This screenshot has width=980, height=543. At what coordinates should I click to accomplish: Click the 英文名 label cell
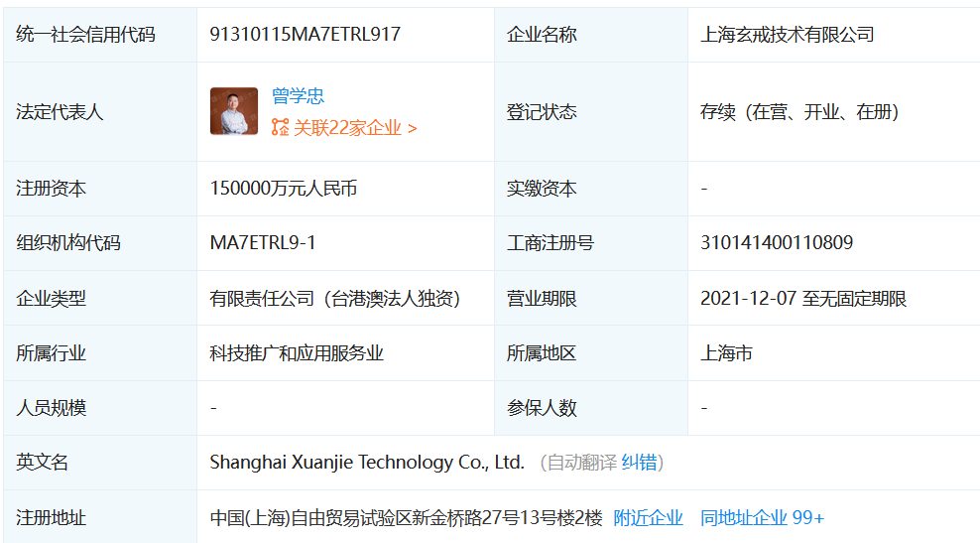(100, 463)
